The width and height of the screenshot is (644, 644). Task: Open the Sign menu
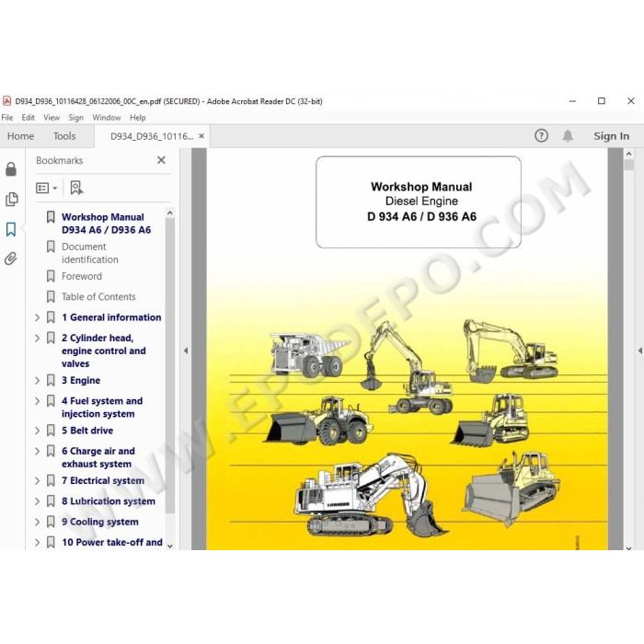tap(75, 118)
